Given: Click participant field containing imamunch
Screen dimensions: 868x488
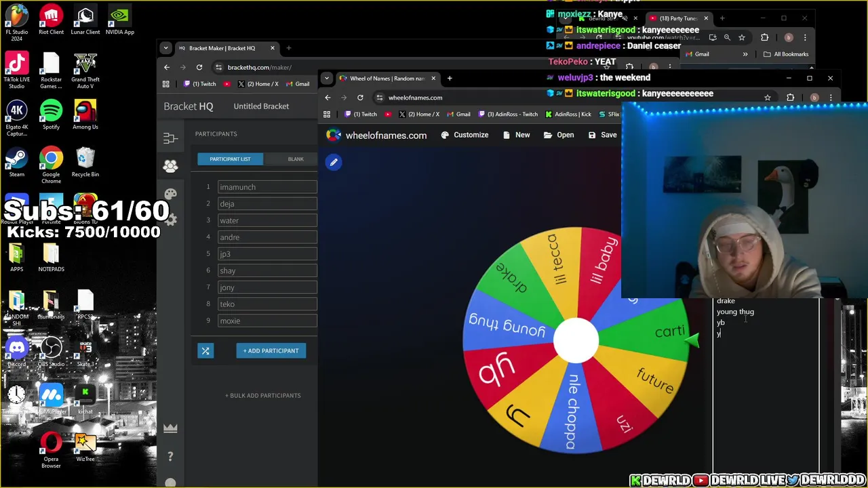Looking at the screenshot, I should tap(267, 187).
